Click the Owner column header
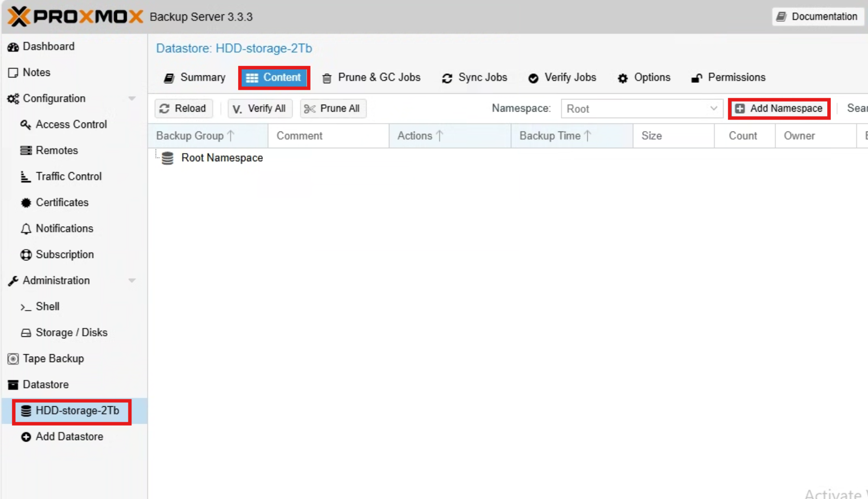 pyautogui.click(x=816, y=136)
